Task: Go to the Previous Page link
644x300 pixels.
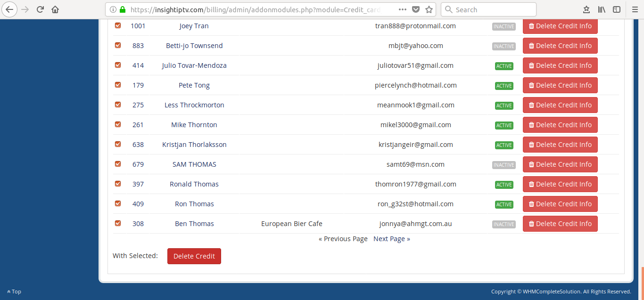Action: click(x=343, y=239)
